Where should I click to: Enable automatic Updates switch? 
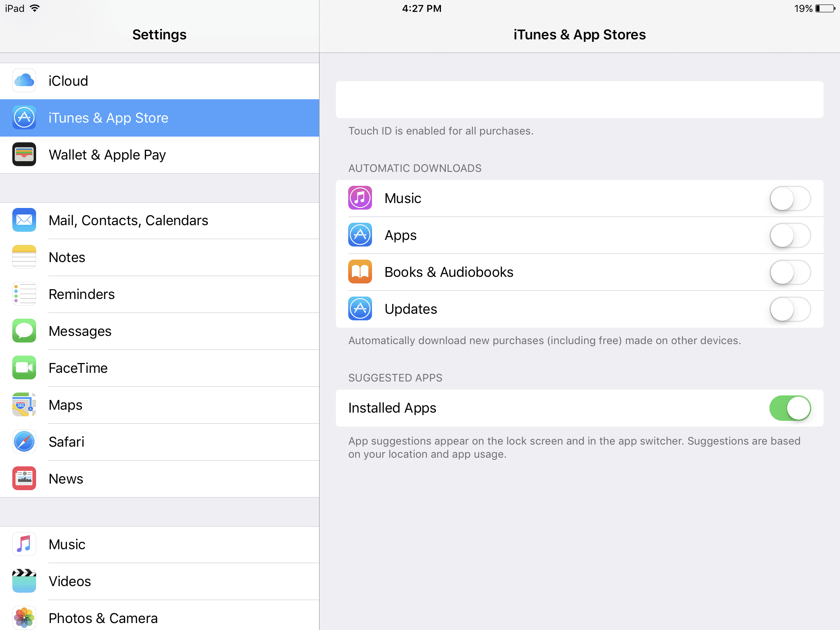click(790, 309)
